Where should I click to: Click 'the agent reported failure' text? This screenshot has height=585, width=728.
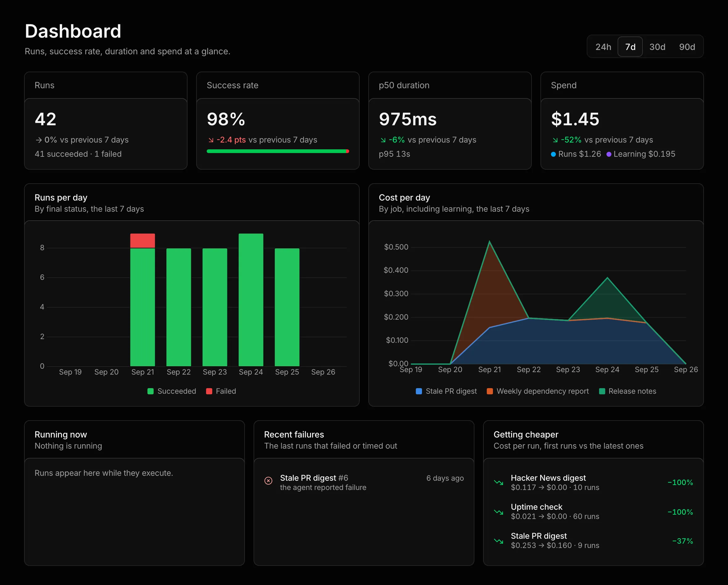(x=323, y=487)
